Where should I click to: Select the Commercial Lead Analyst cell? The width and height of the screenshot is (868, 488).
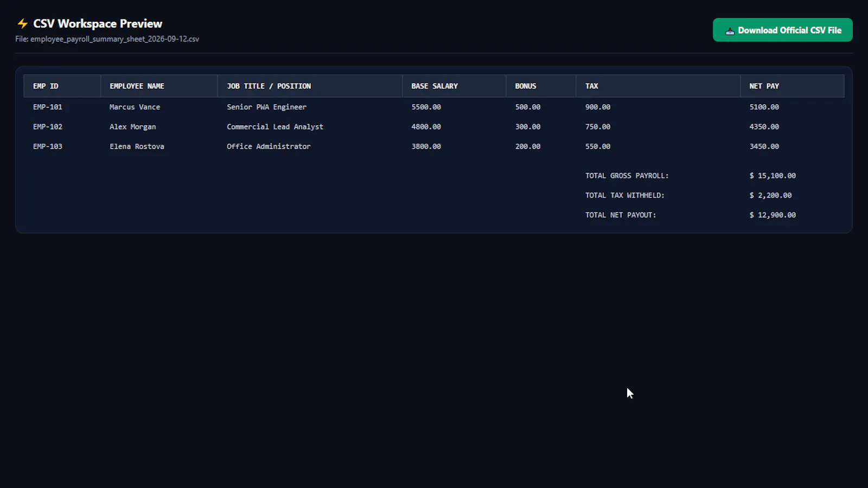click(275, 127)
